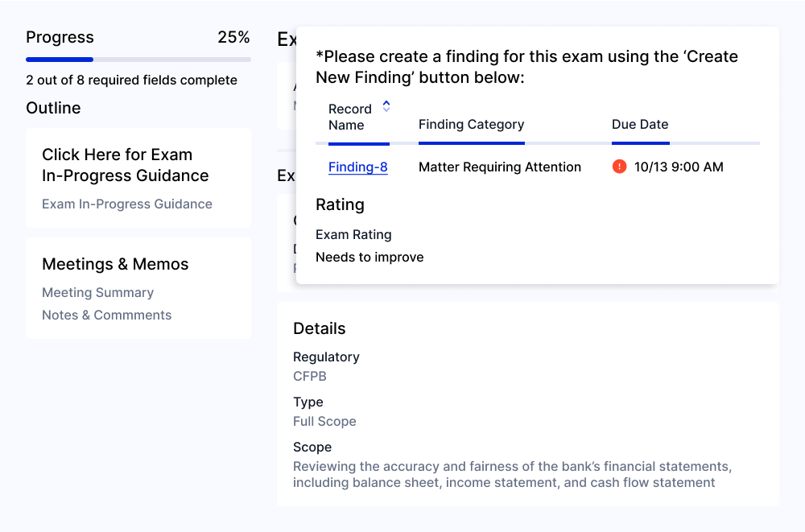This screenshot has height=532, width=805.
Task: Click the 25% progress label
Action: tap(233, 37)
